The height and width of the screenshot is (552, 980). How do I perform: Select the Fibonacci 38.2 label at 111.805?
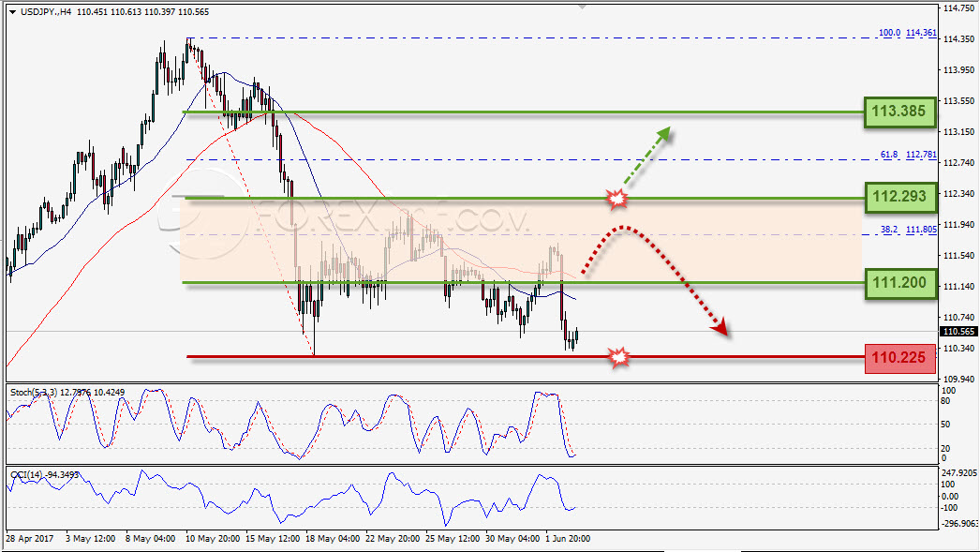tap(908, 230)
